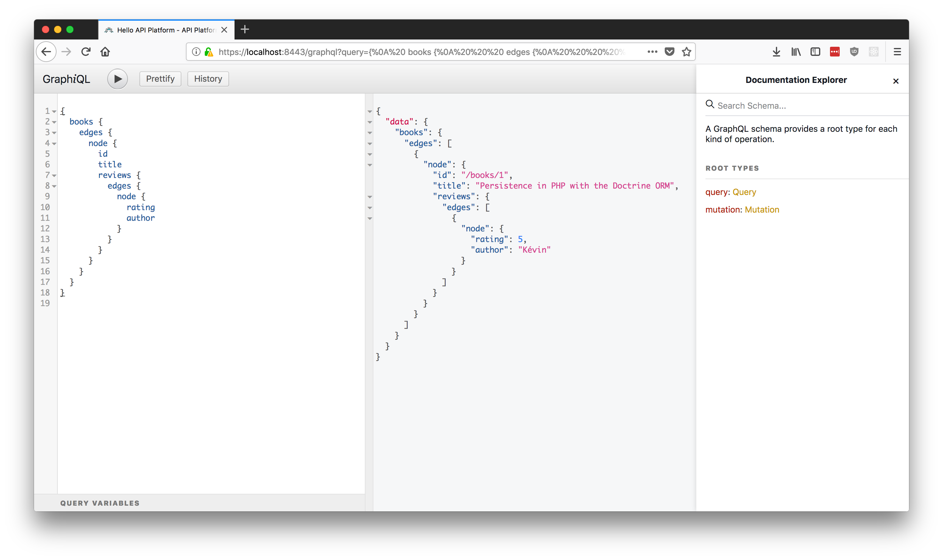Toggle the sidebar view icon
Screen dimensions: 943x560
tap(815, 52)
